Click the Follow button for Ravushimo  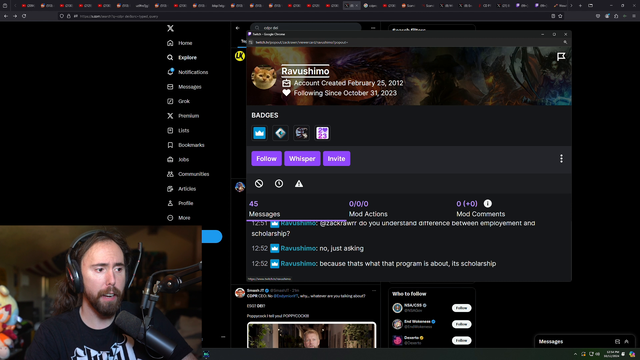[x=267, y=159]
